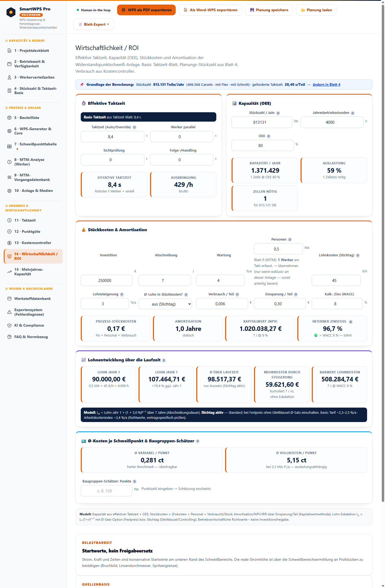Click the Baugruppen-Schätzer Punkte input field
This screenshot has height=588, width=385.
click(106, 491)
